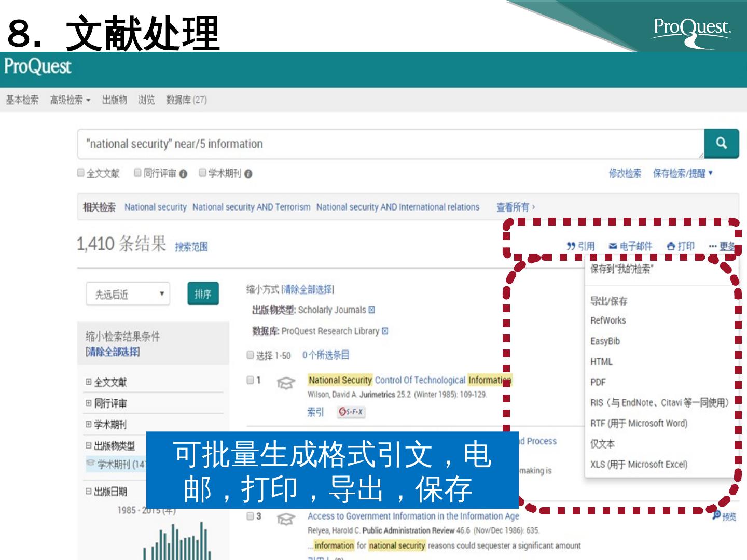Remove the ProQuest Research Library filter

click(385, 331)
